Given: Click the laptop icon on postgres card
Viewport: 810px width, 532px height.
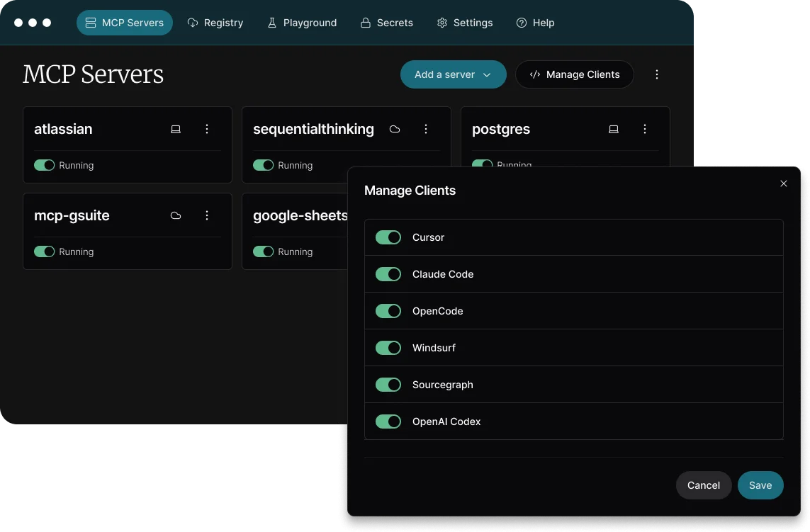Looking at the screenshot, I should click(x=614, y=129).
